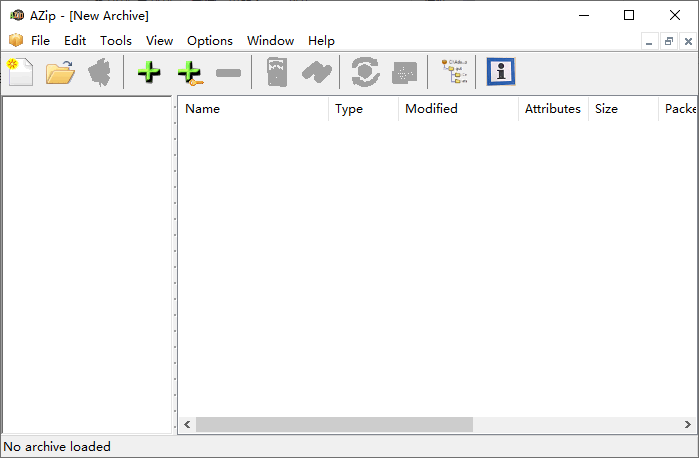The height and width of the screenshot is (458, 699).
Task: Close the inner New Archive child window
Action: [688, 41]
